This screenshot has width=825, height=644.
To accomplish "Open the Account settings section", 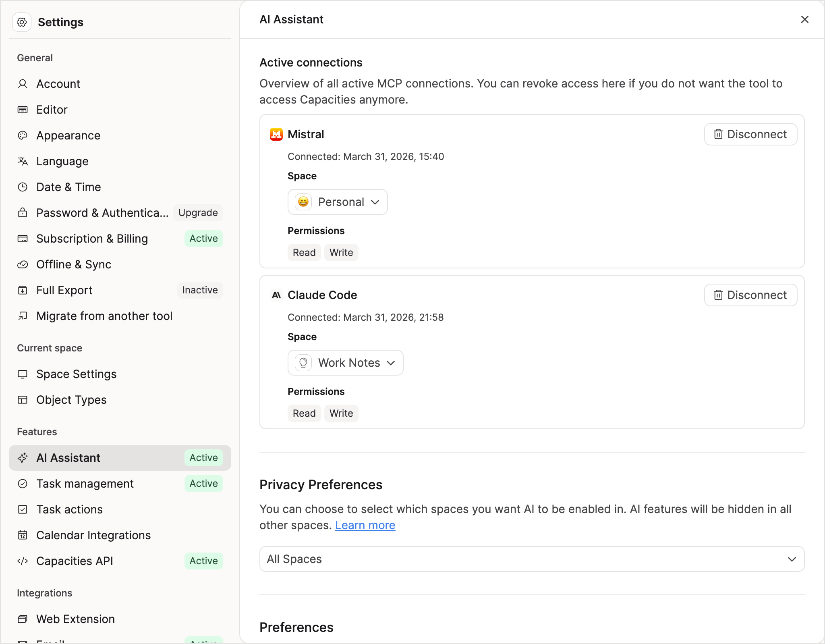I will coord(58,84).
